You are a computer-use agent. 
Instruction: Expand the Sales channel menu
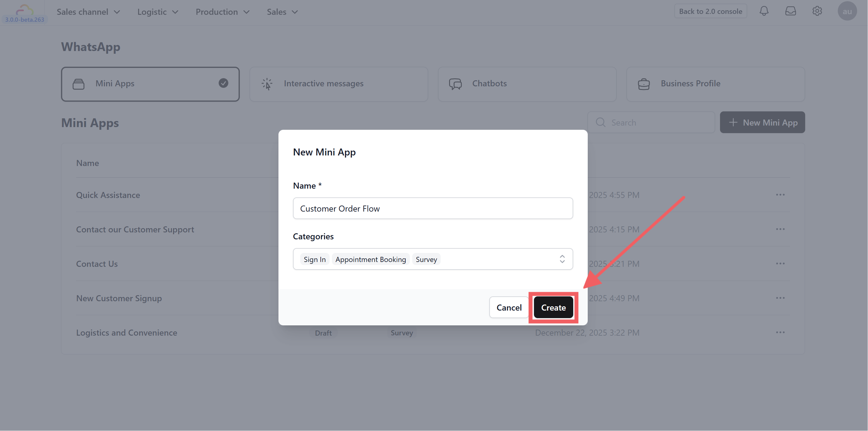pyautogui.click(x=88, y=12)
